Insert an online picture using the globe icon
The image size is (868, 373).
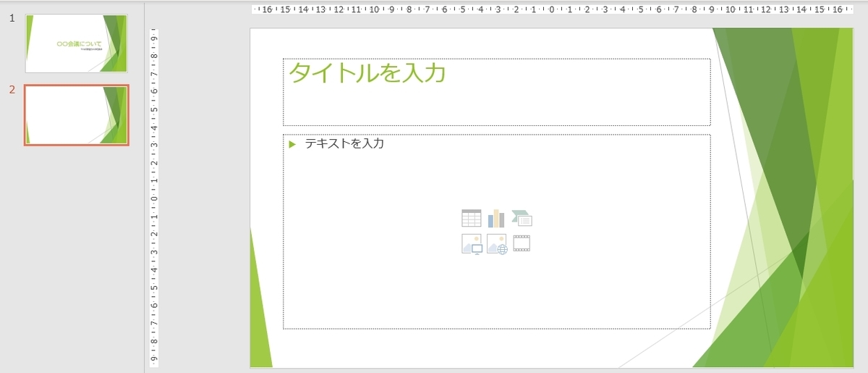coord(497,244)
